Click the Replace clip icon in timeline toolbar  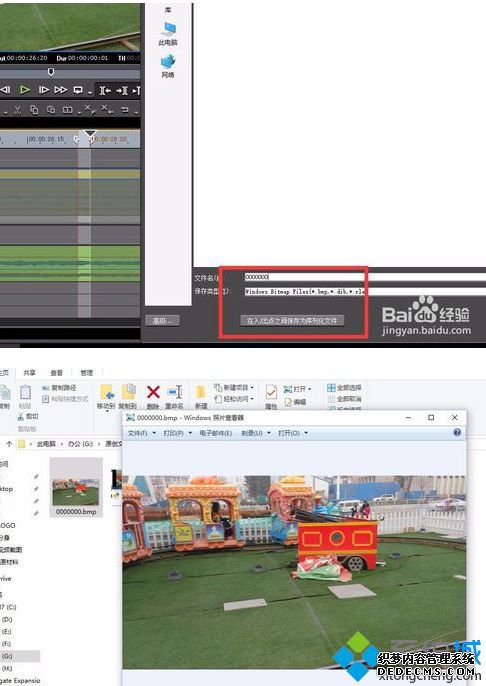tap(67, 110)
